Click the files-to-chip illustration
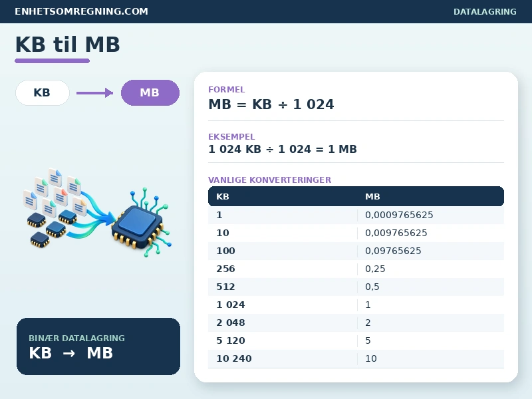 [98, 212]
